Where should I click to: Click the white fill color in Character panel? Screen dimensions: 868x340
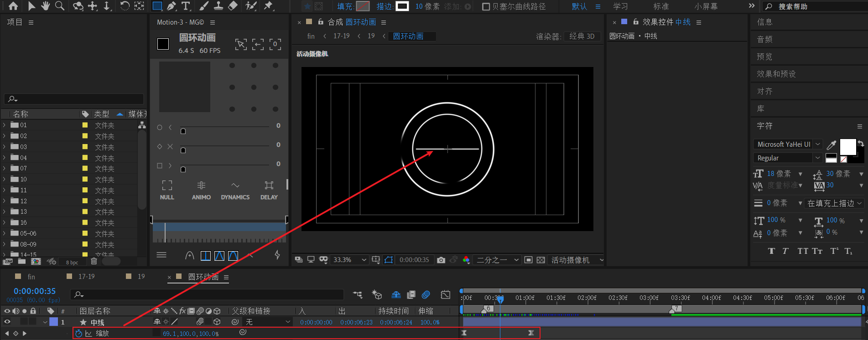tap(848, 147)
